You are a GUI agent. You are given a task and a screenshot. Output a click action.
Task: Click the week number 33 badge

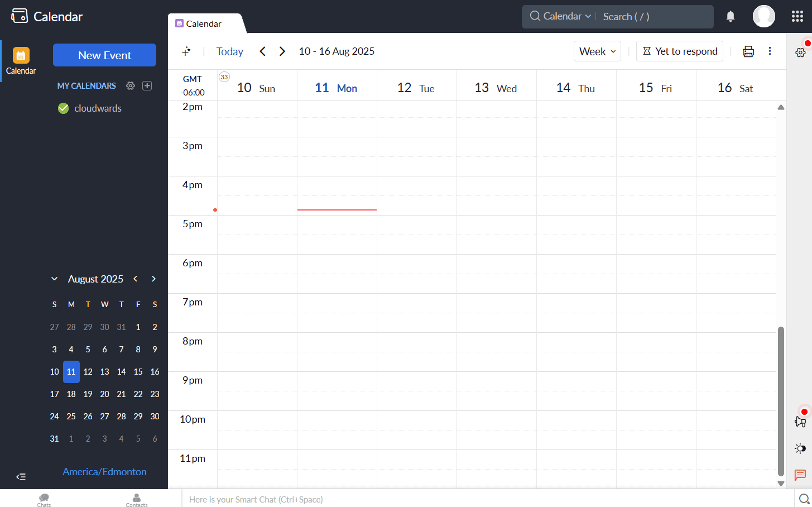(x=224, y=77)
